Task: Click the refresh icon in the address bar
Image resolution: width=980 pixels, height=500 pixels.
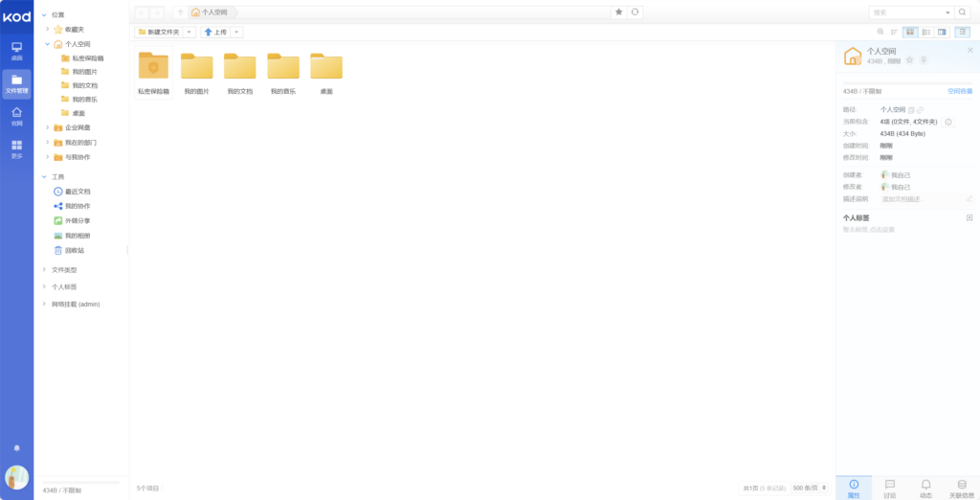Action: 634,11
